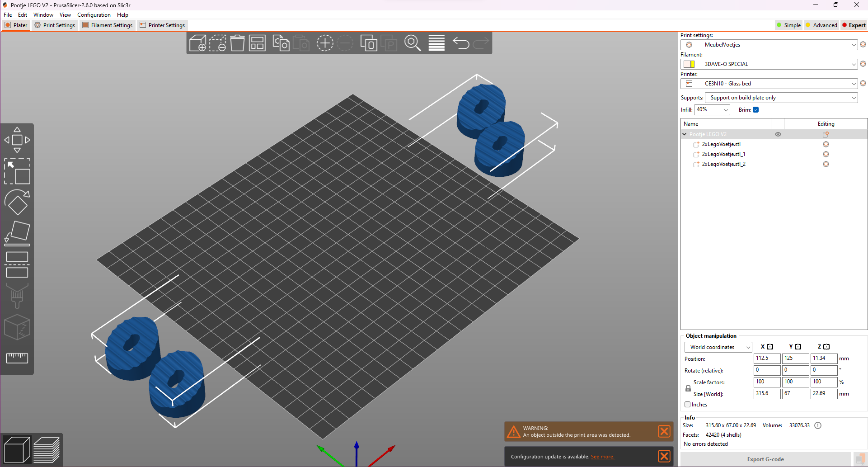Uncheck the Brim checkbox
The height and width of the screenshot is (467, 868).
755,109
